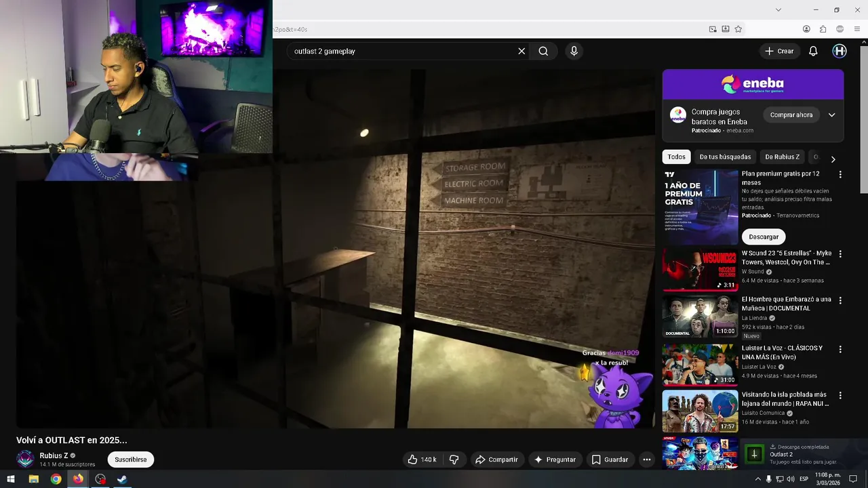
Task: Open the Steam Outlast 2 download notification
Action: click(x=806, y=453)
